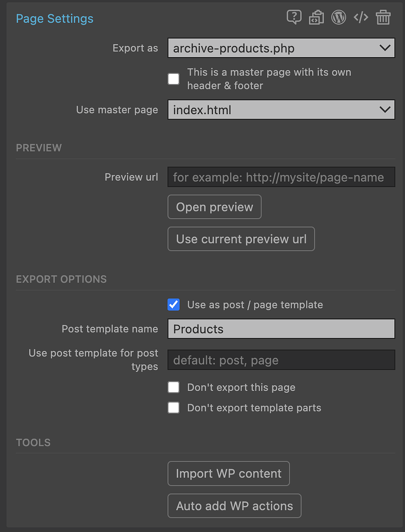Viewport: 405px width, 532px height.
Task: Check Don't export this page
Action: point(173,388)
